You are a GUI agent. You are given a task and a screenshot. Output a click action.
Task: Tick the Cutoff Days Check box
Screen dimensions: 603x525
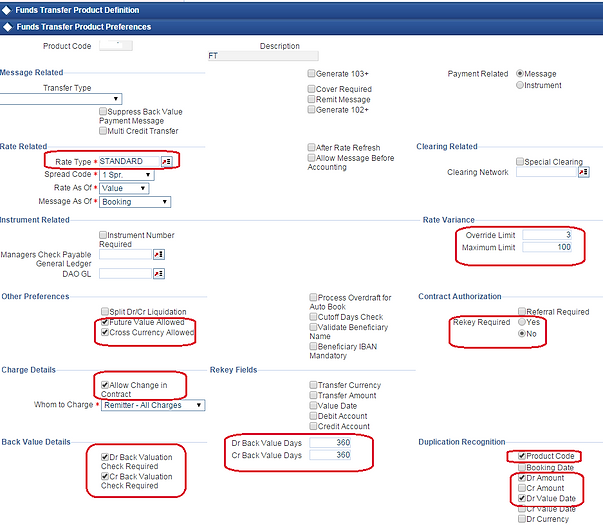[313, 317]
